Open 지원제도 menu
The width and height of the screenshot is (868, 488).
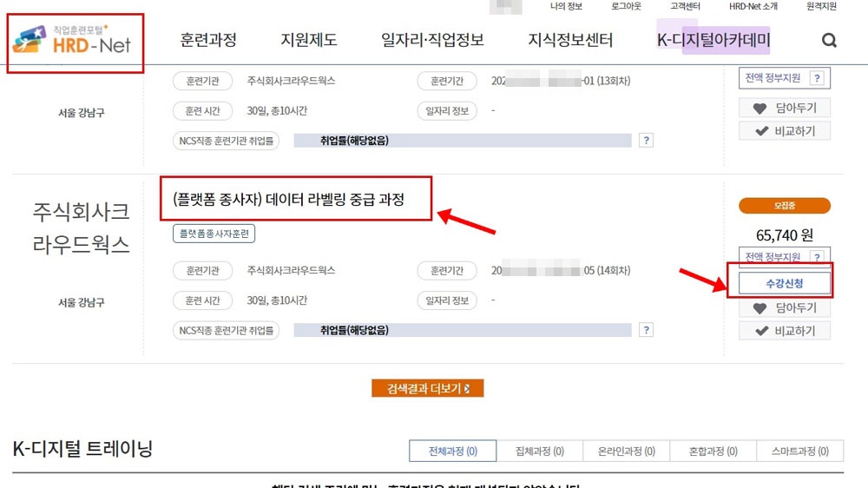coord(308,40)
